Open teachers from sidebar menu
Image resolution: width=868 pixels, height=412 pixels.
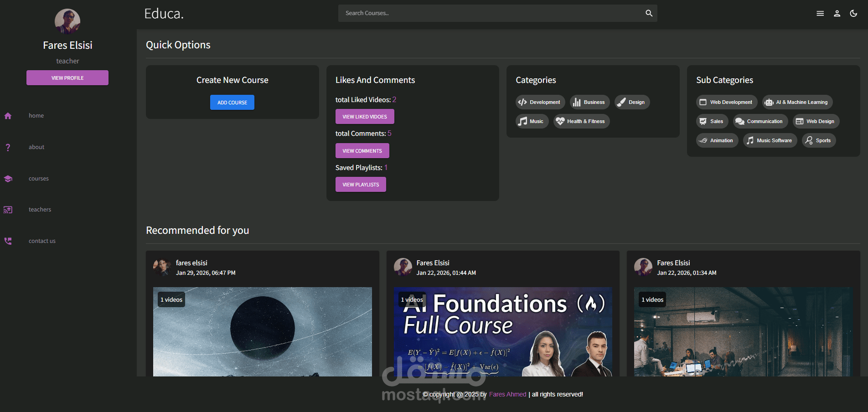point(40,210)
